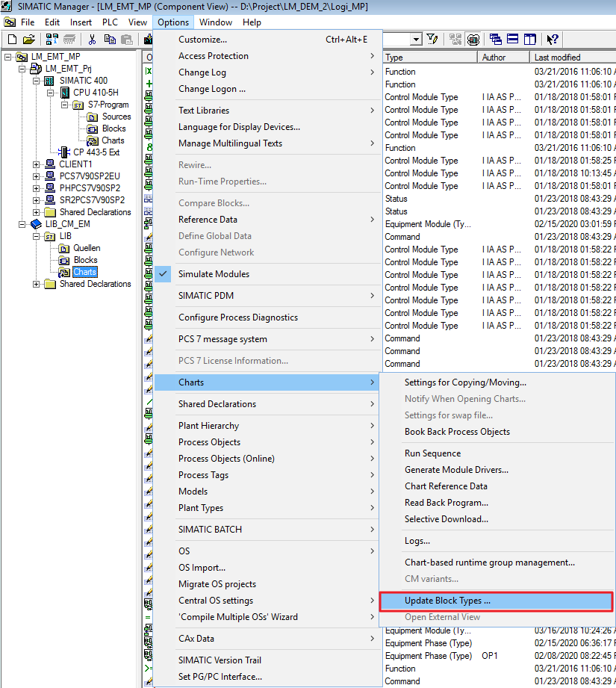616x688 pixels.
Task: Open the Help menu
Action: [x=252, y=22]
